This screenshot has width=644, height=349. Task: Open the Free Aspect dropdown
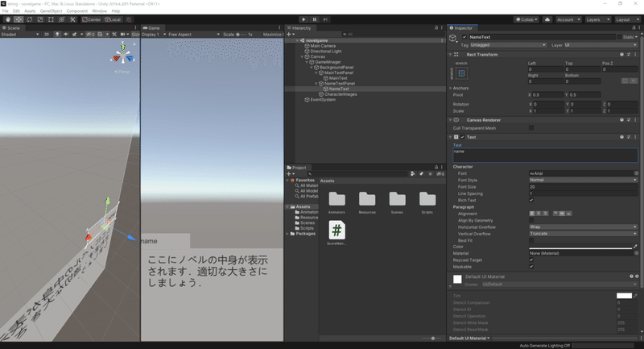point(193,34)
